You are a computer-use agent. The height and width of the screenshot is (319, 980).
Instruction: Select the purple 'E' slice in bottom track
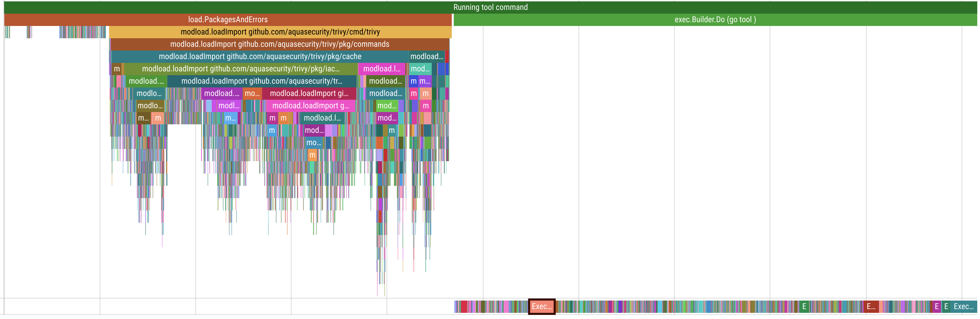937,306
